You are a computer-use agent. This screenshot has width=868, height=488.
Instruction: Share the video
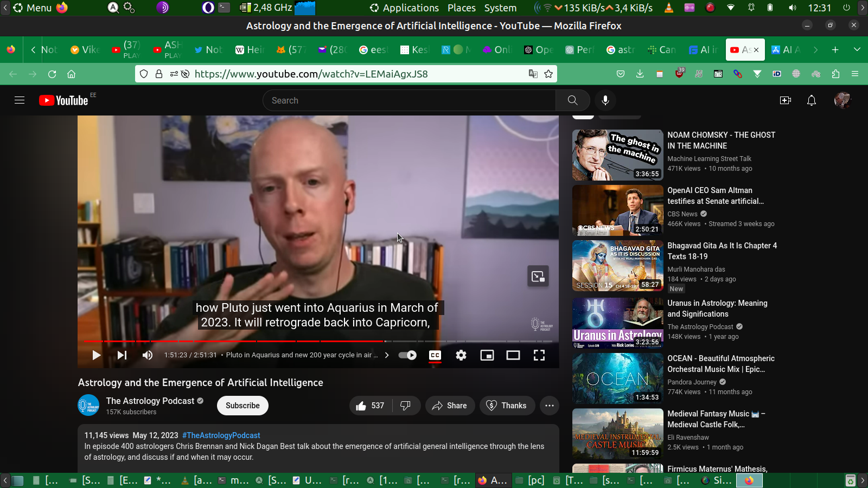(x=450, y=406)
